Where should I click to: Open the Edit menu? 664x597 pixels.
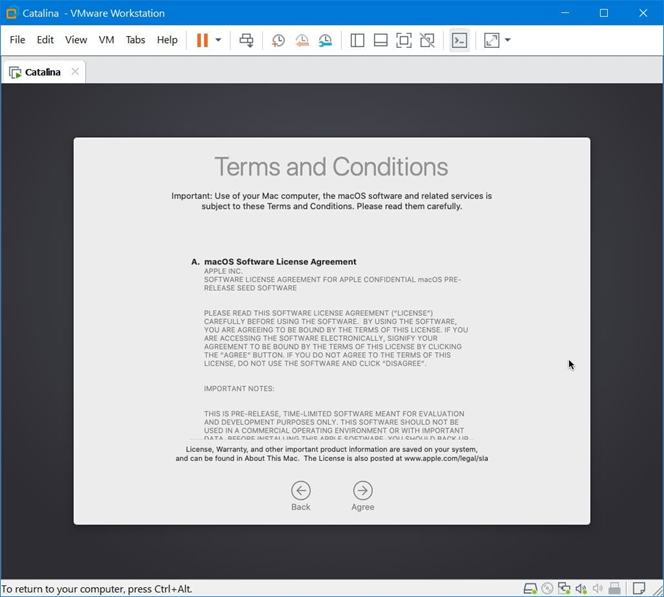coord(45,40)
